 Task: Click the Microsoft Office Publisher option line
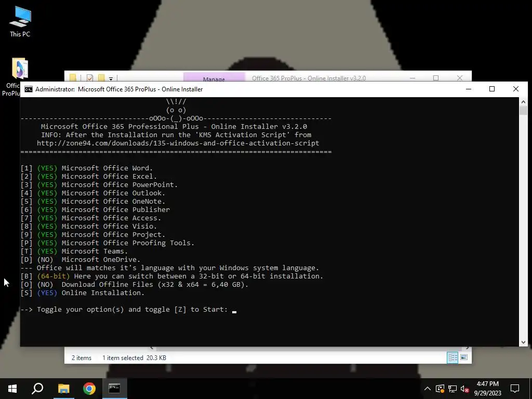pos(95,210)
